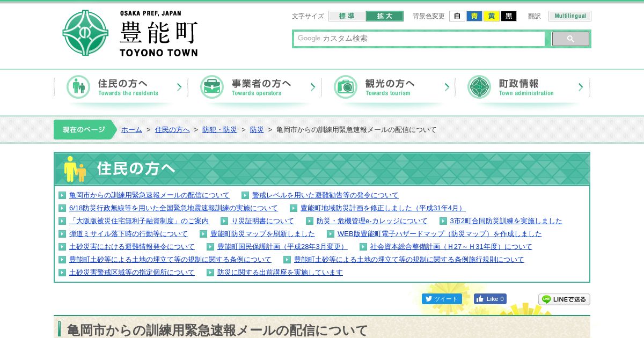Open the 観光の方へ navigation menu
Screen dimensions: 644x338
tap(389, 87)
